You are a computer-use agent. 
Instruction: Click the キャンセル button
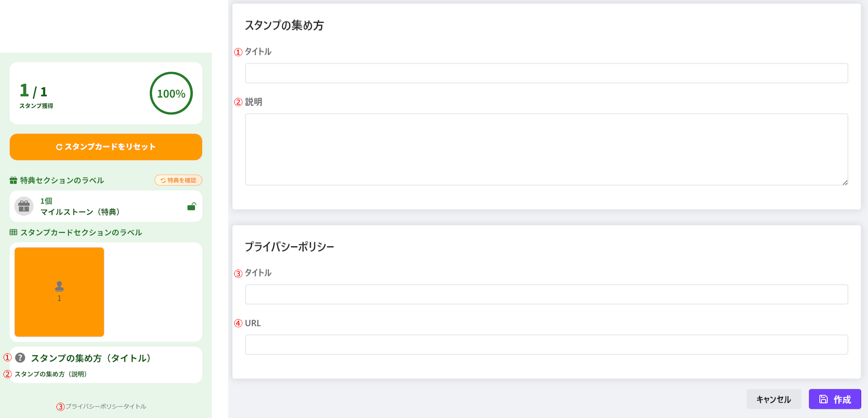click(x=774, y=399)
